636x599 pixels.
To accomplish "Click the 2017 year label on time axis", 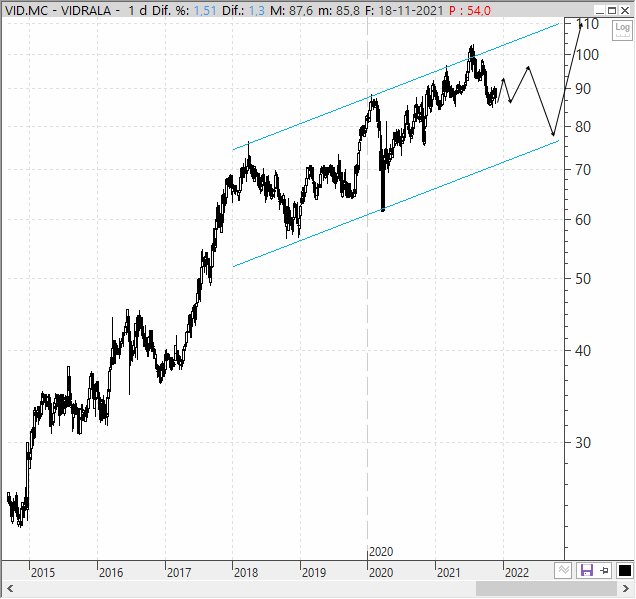I will pos(179,573).
